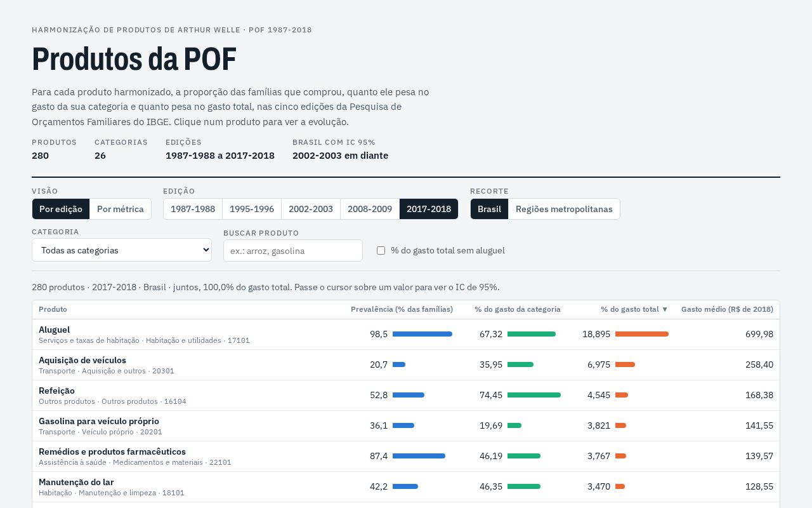Viewport: 812px width, 508px height.
Task: Open the Aquisição de veículos product
Action: [x=406, y=365]
